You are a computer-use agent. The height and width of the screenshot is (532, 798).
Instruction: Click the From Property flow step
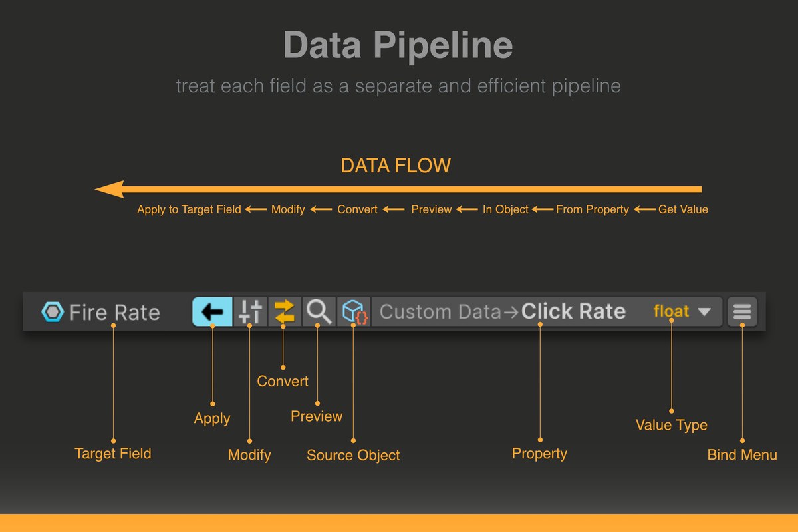[x=593, y=209]
